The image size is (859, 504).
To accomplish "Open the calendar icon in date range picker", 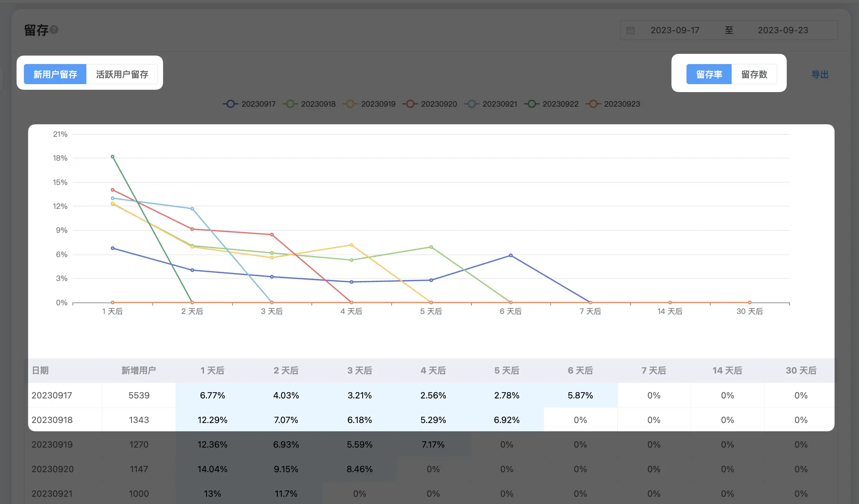I will (x=630, y=30).
